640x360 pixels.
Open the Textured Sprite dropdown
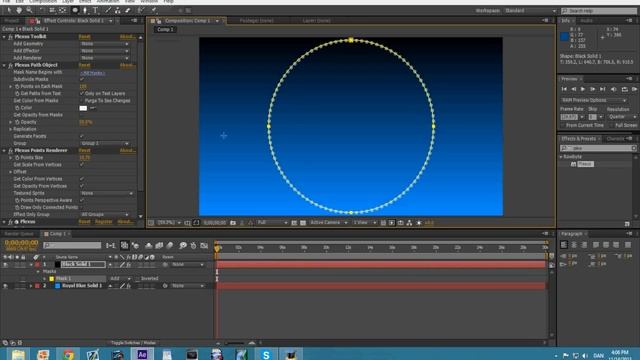coord(107,193)
